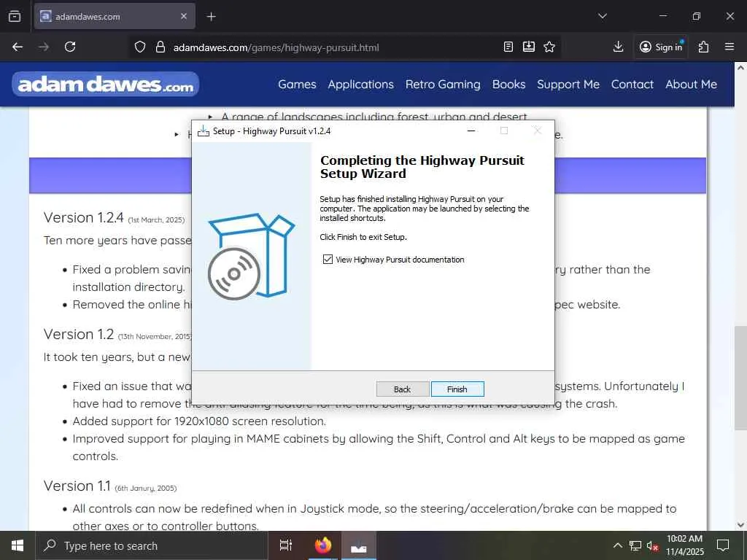The width and height of the screenshot is (747, 560).
Task: Open a new browser tab
Action: tap(212, 17)
